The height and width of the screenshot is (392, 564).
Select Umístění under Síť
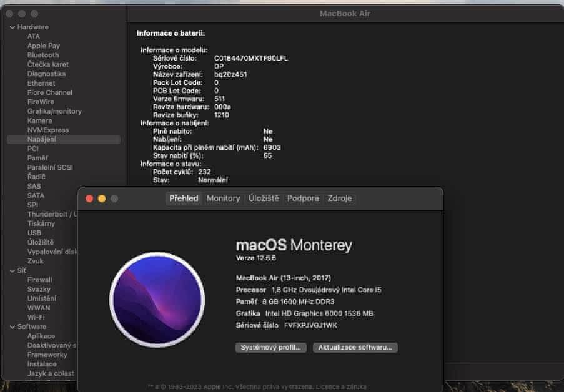pos(42,298)
